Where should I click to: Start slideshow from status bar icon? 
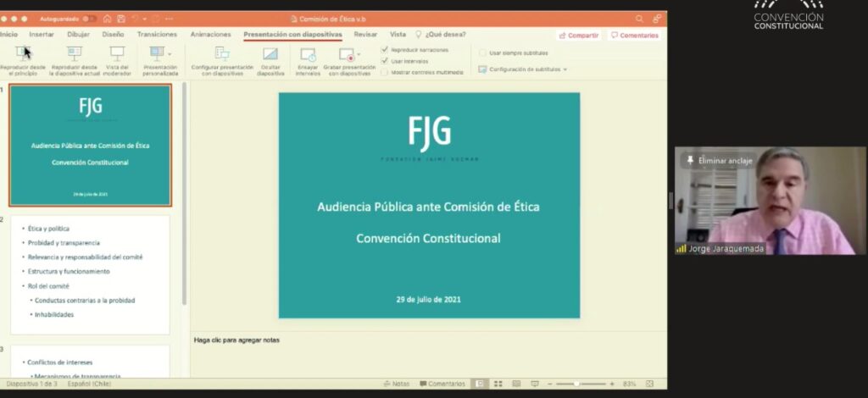535,384
